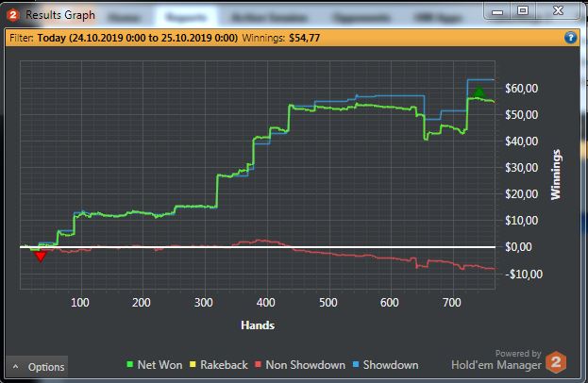The height and width of the screenshot is (383, 588).
Task: Click the $0,00 y-axis label
Action: (x=518, y=247)
